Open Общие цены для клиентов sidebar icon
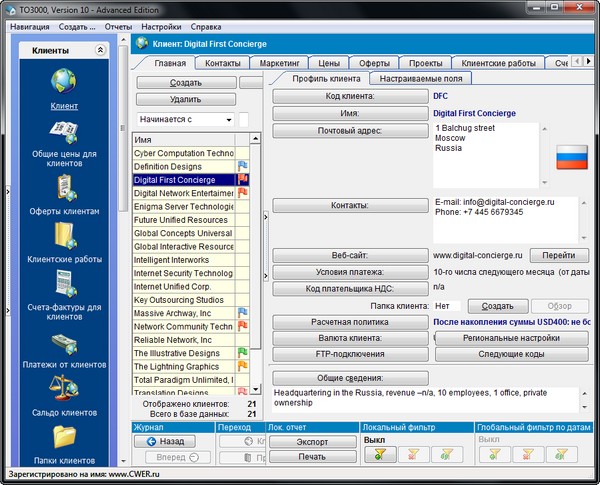The height and width of the screenshot is (485, 600). click(65, 134)
